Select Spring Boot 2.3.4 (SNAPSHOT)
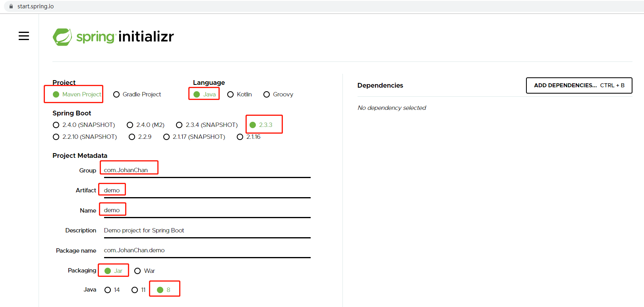Image resolution: width=644 pixels, height=307 pixels. [207, 125]
